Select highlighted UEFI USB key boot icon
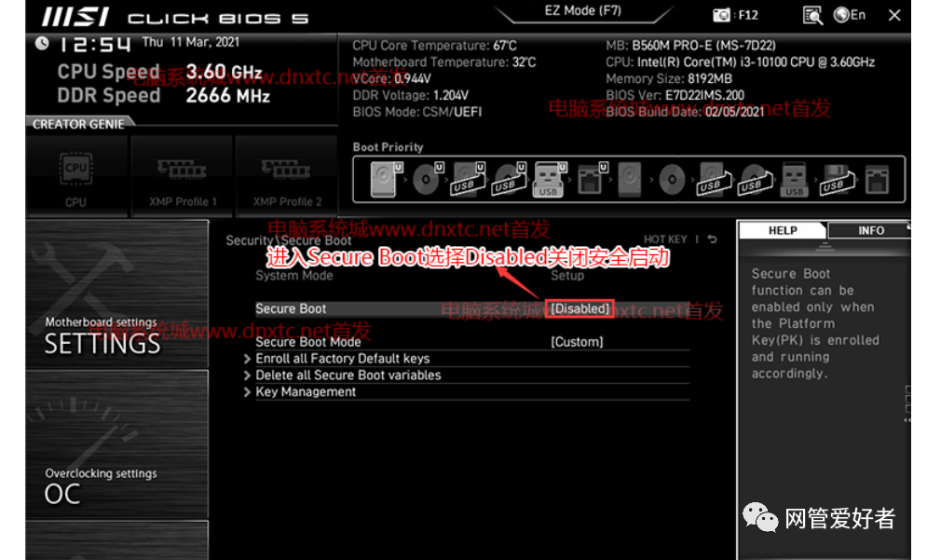The width and height of the screenshot is (927, 560). [x=550, y=179]
